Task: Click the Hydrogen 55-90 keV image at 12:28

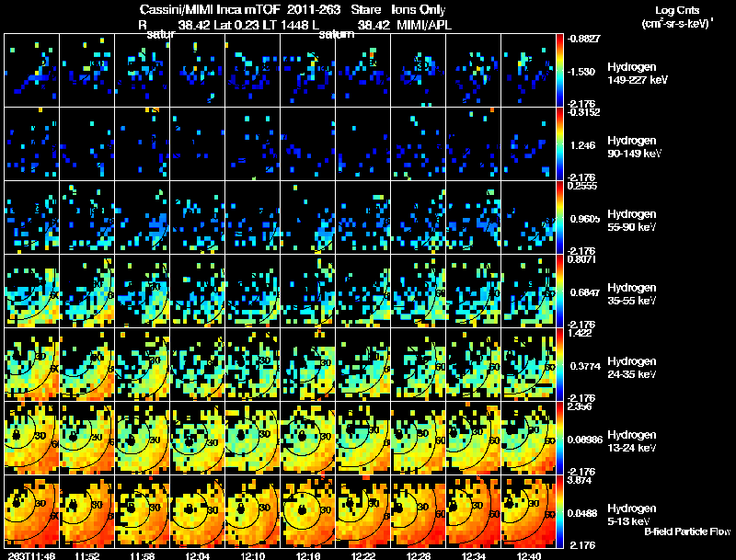Action: [419, 217]
